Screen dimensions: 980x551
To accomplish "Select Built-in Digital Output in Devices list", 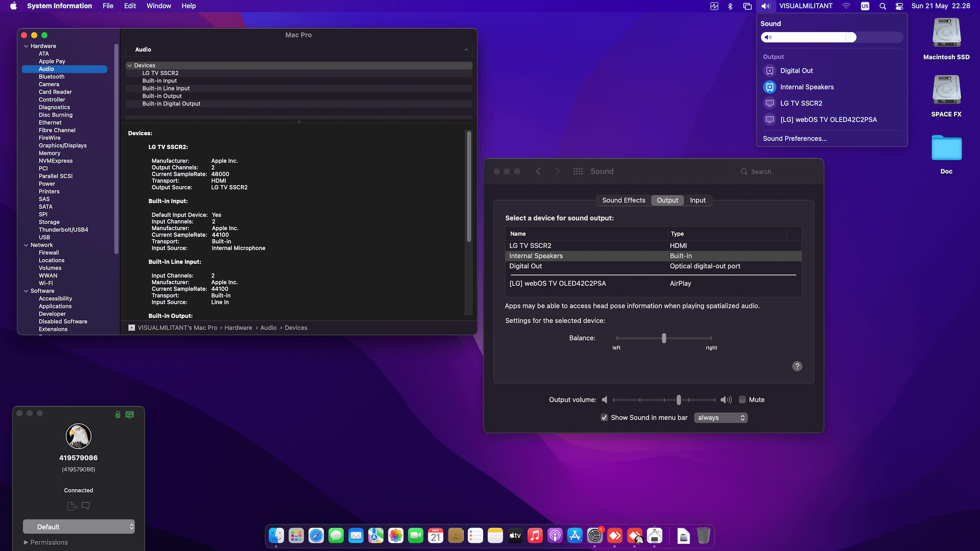I will pos(299,104).
